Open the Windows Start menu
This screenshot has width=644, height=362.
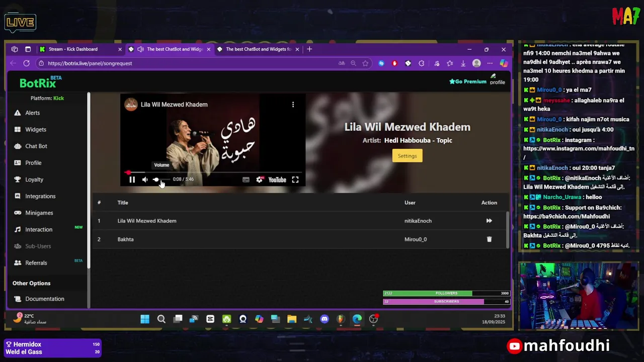pyautogui.click(x=145, y=319)
